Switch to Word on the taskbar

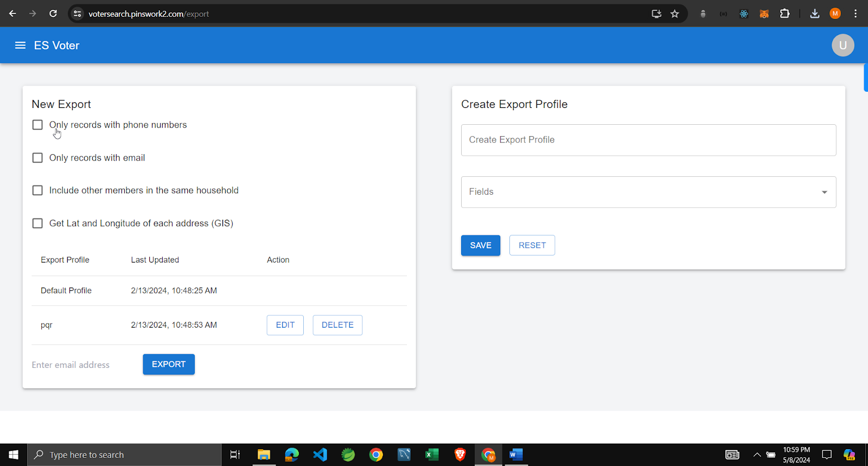click(x=516, y=455)
